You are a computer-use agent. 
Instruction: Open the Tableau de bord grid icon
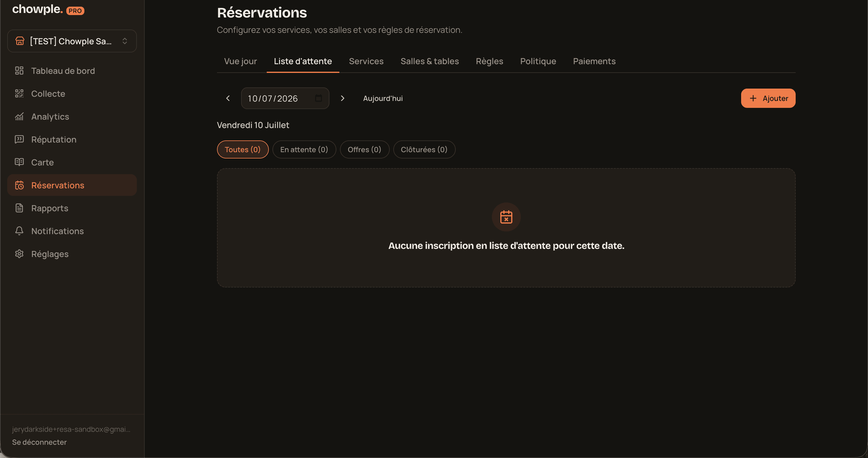pos(19,71)
